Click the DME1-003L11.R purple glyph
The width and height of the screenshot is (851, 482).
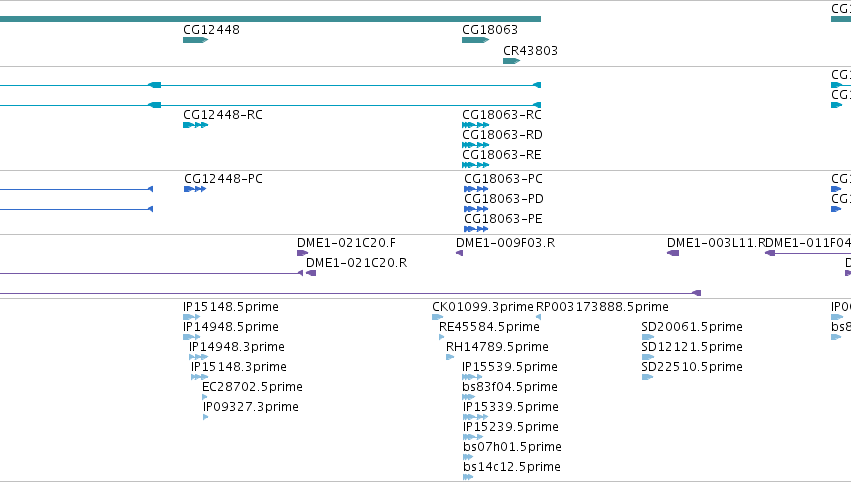(673, 253)
